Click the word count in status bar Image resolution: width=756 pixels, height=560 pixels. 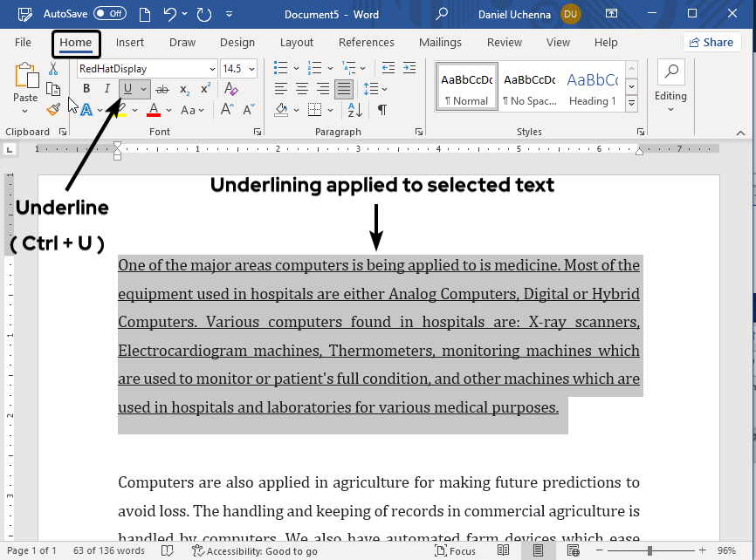109,550
